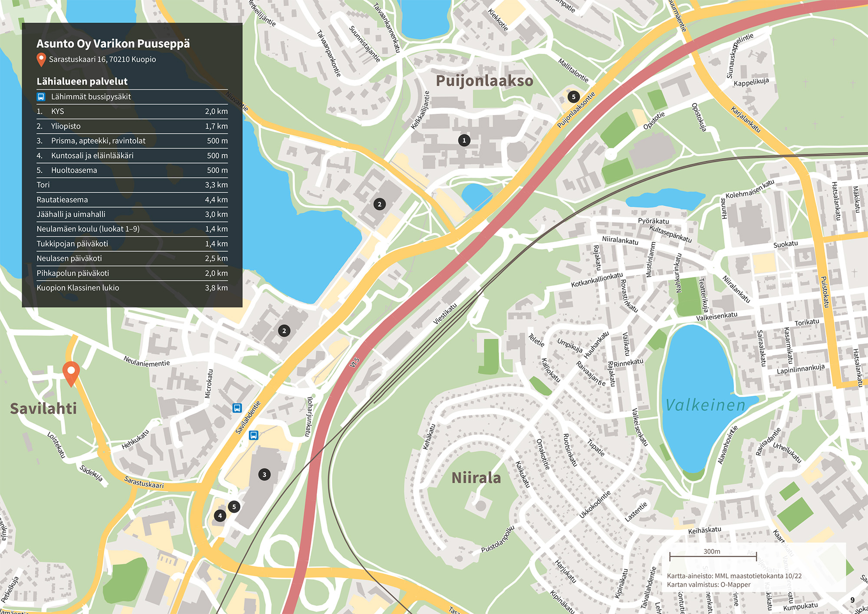Screen dimensions: 868x614
Task: Click the 300m scale bar
Action: [x=713, y=556]
